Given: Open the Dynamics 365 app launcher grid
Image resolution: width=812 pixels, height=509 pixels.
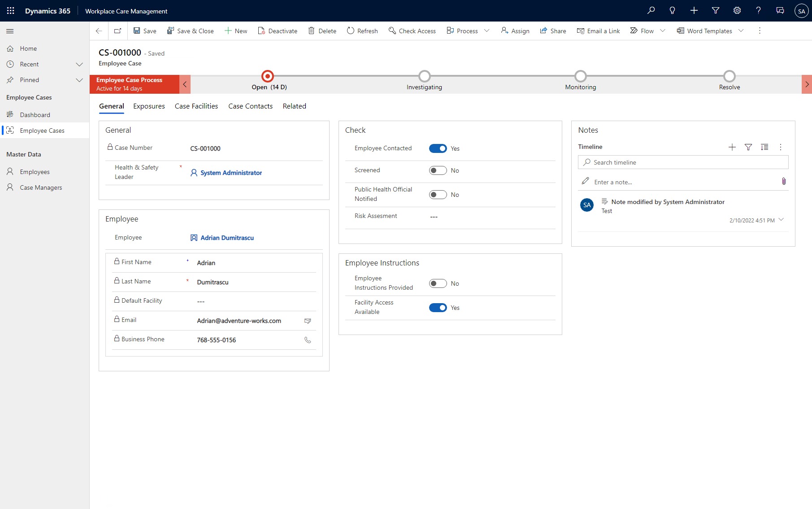Looking at the screenshot, I should (11, 11).
